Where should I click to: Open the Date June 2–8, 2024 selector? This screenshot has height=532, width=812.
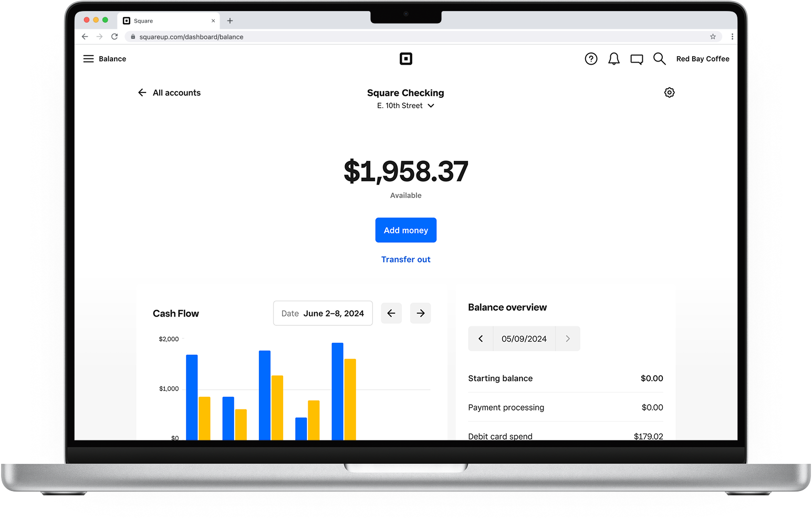(322, 313)
